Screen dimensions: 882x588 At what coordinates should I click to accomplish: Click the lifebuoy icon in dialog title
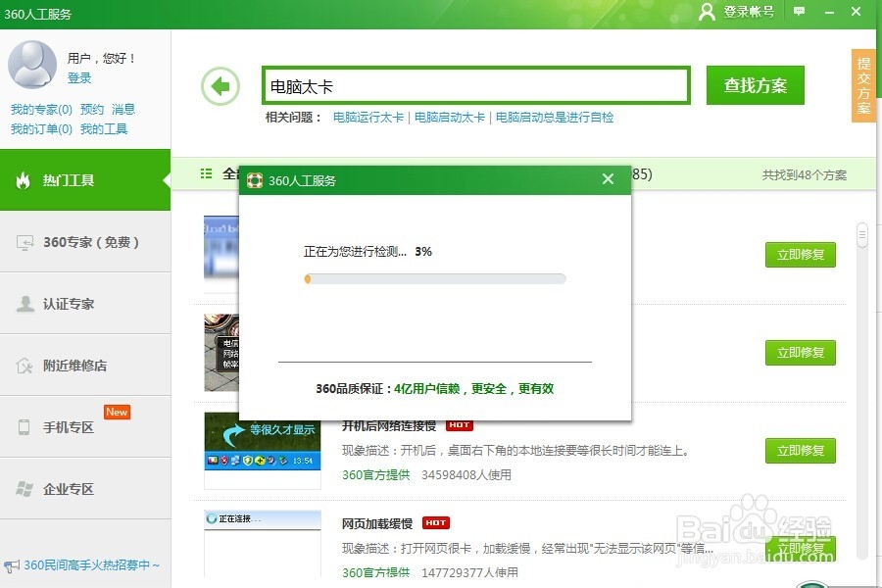[255, 180]
